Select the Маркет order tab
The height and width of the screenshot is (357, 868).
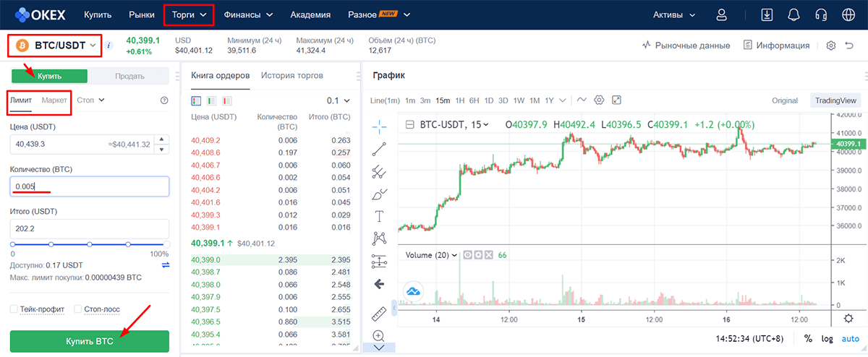tap(54, 100)
